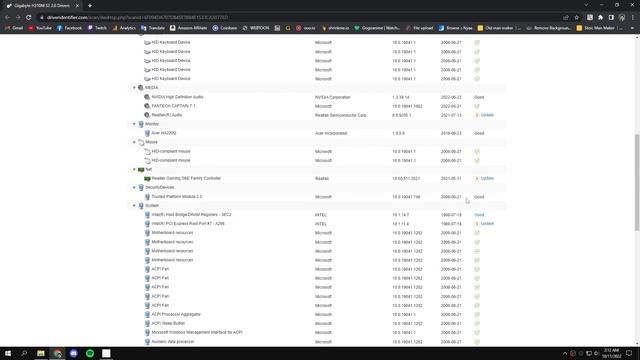Screen dimensions: 640x360
Task: Open the Gmail bookmark
Action: [14, 28]
